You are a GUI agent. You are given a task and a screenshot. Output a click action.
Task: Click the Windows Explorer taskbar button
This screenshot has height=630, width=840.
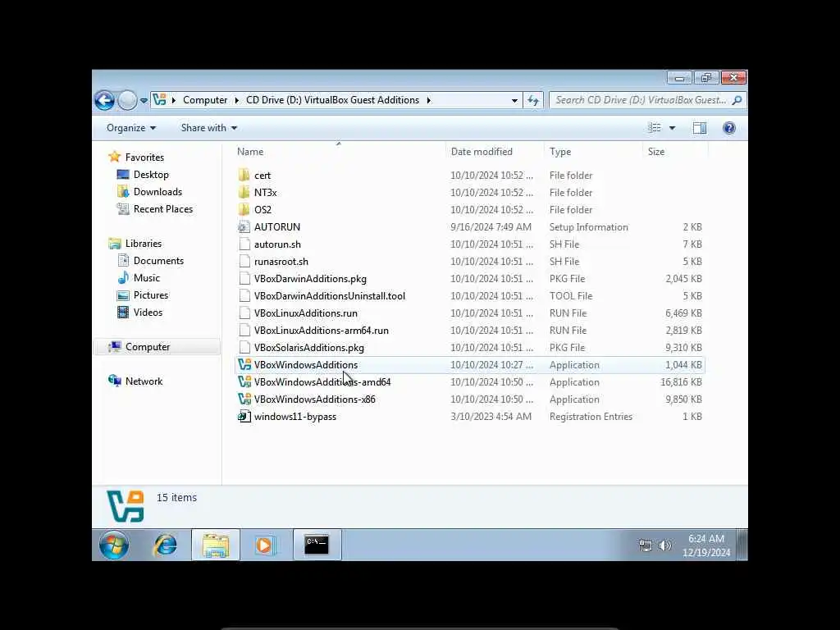pos(216,545)
